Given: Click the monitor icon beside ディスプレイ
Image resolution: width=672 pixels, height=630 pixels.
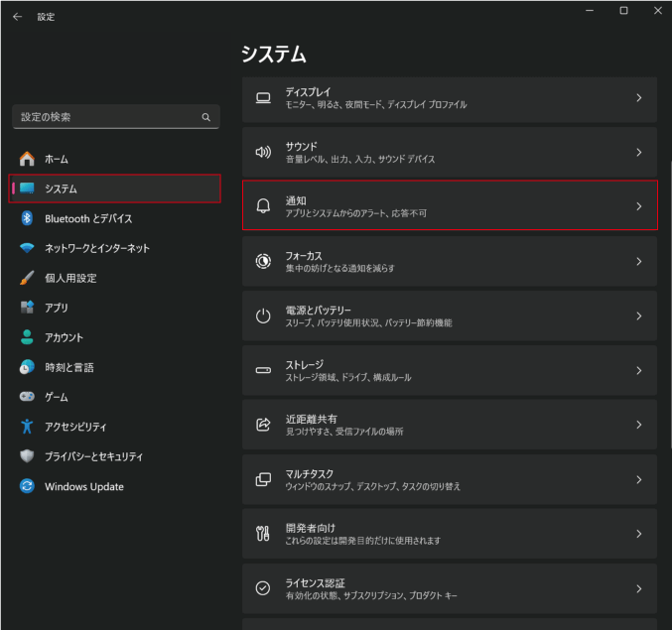Looking at the screenshot, I should [263, 98].
